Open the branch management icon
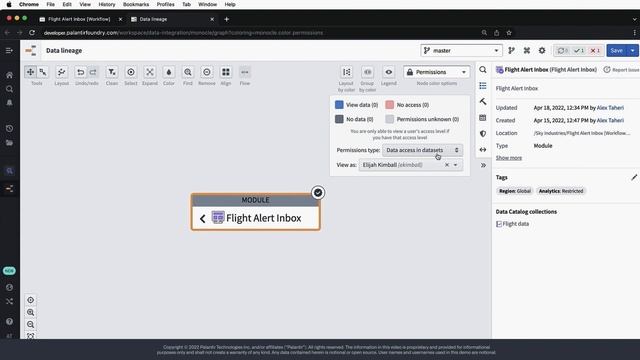This screenshot has width=640, height=360. coord(511,51)
